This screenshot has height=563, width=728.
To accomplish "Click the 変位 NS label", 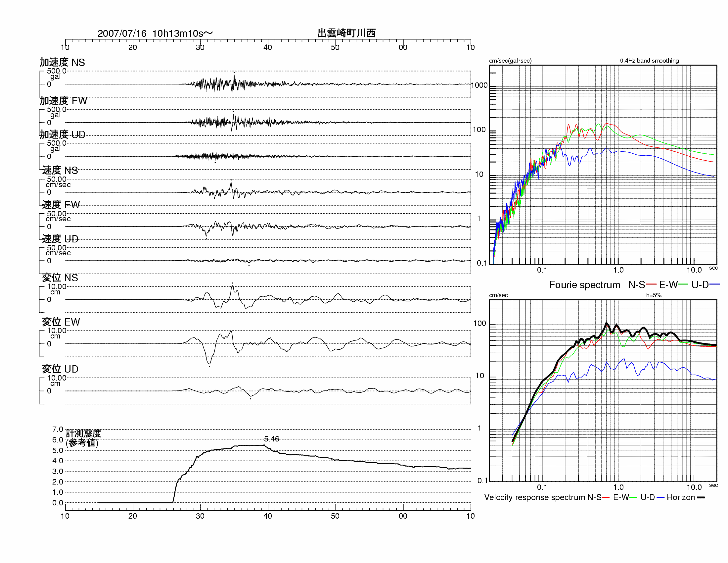I will click(x=60, y=278).
